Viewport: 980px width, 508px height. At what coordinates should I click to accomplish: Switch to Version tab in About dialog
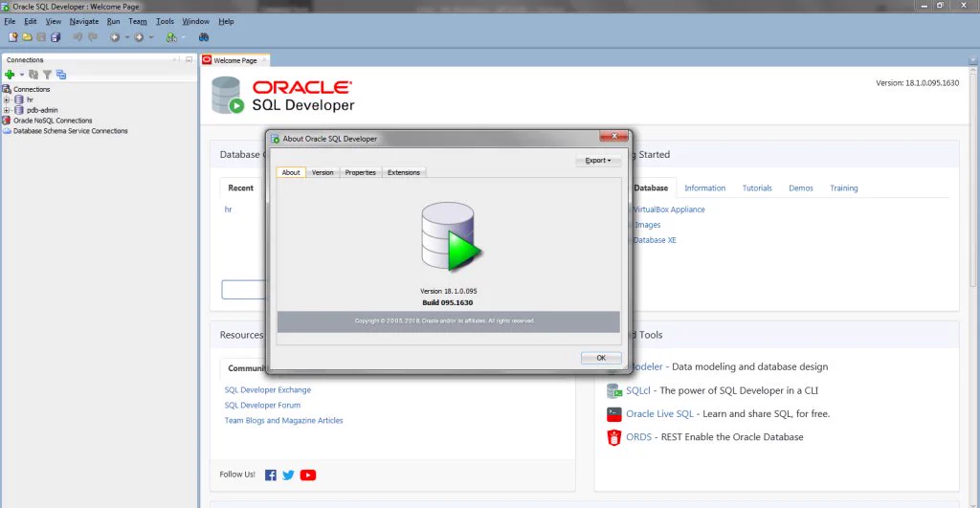323,172
